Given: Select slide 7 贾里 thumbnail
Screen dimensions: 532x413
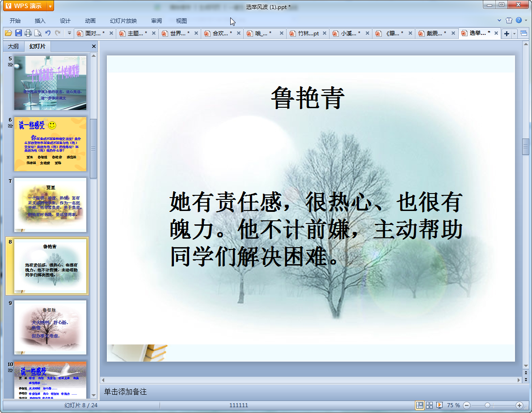Looking at the screenshot, I should click(x=50, y=205).
